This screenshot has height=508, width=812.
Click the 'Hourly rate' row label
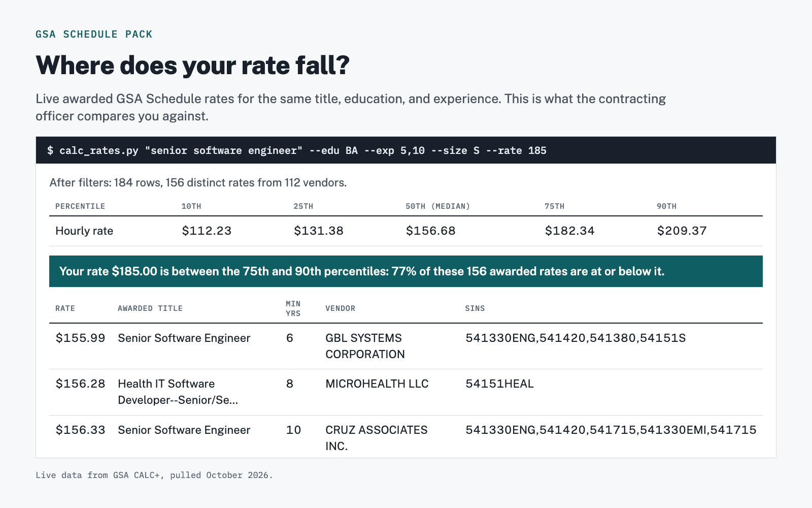(84, 231)
